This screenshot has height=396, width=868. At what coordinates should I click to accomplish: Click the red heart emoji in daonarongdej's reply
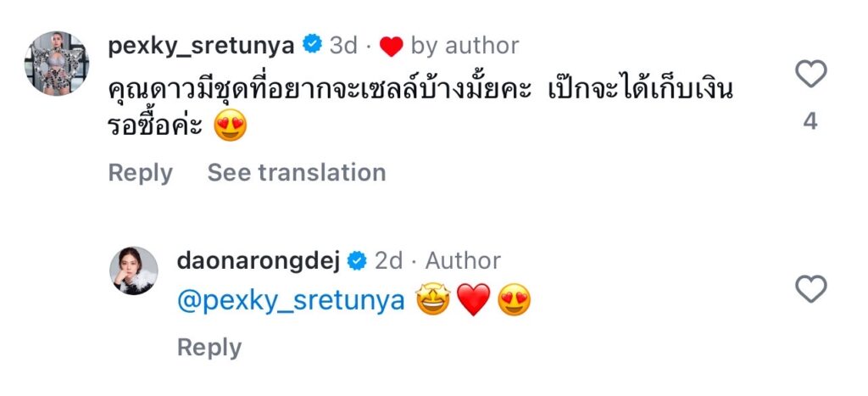(x=473, y=302)
